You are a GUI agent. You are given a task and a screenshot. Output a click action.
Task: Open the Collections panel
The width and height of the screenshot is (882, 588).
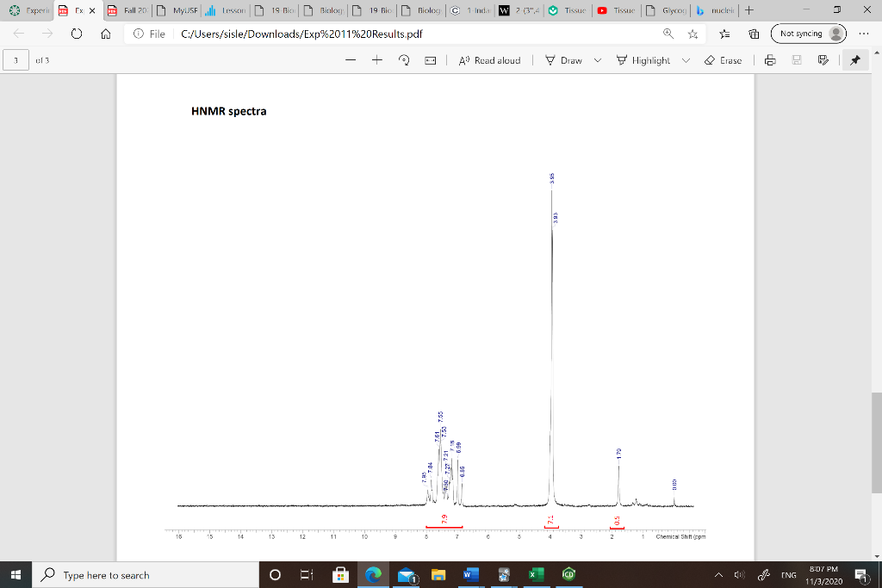[x=755, y=34]
